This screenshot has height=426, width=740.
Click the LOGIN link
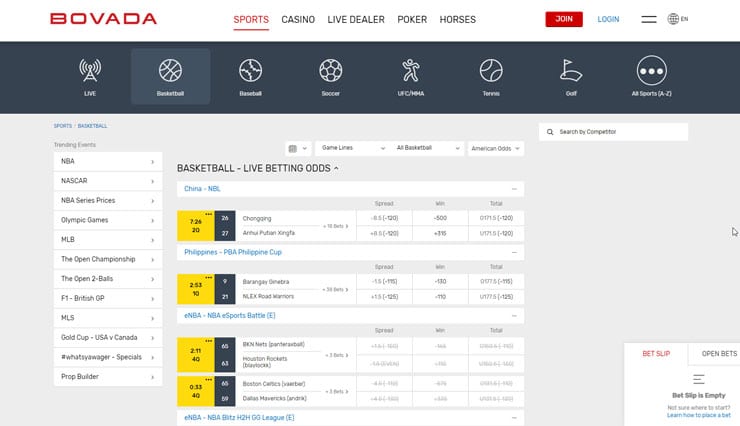pyautogui.click(x=608, y=19)
